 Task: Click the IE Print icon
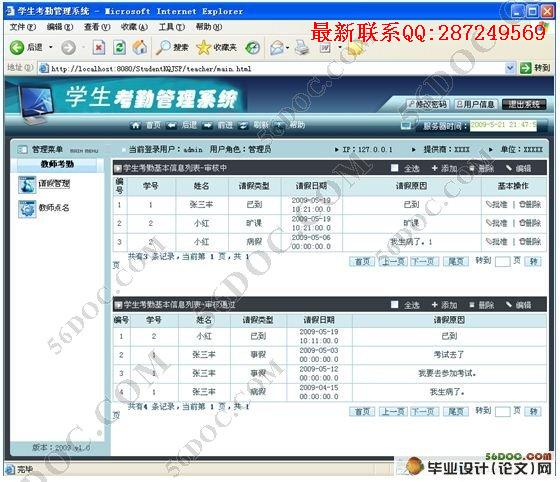coord(302,47)
